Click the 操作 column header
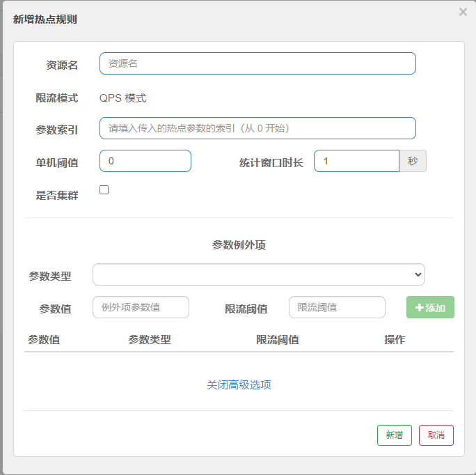Viewport: 476px width, 475px height. point(395,339)
